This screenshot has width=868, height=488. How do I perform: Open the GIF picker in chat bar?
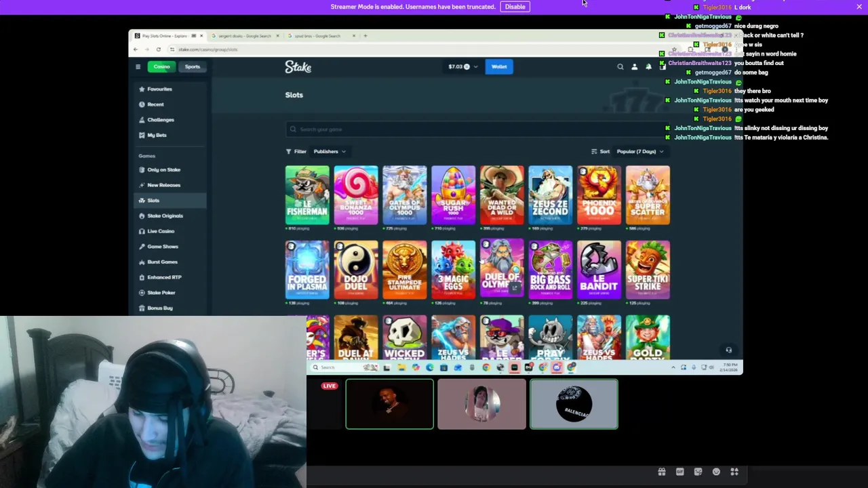(680, 472)
